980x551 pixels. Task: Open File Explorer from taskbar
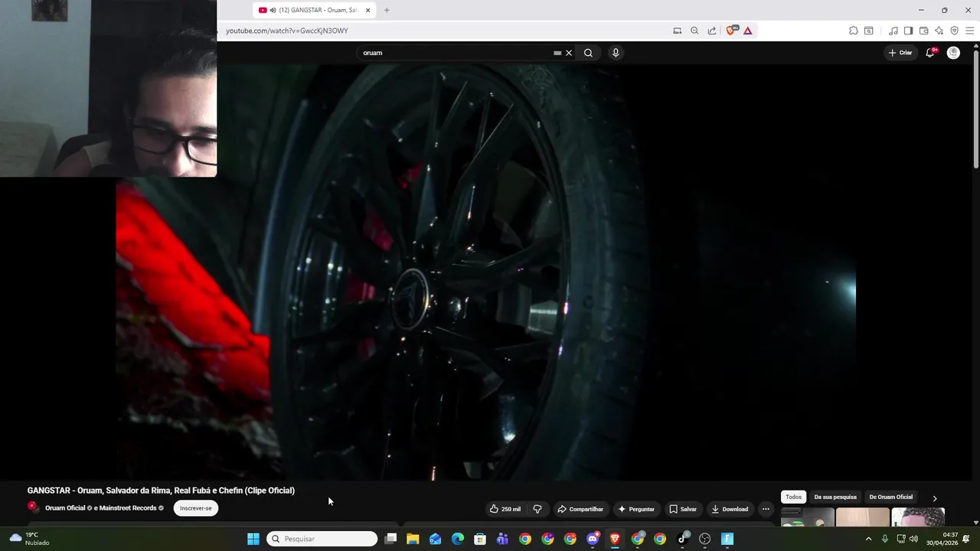point(413,539)
